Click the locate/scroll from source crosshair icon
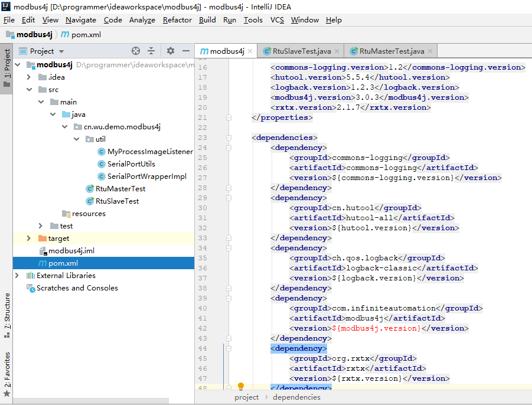The width and height of the screenshot is (532, 405). click(136, 51)
